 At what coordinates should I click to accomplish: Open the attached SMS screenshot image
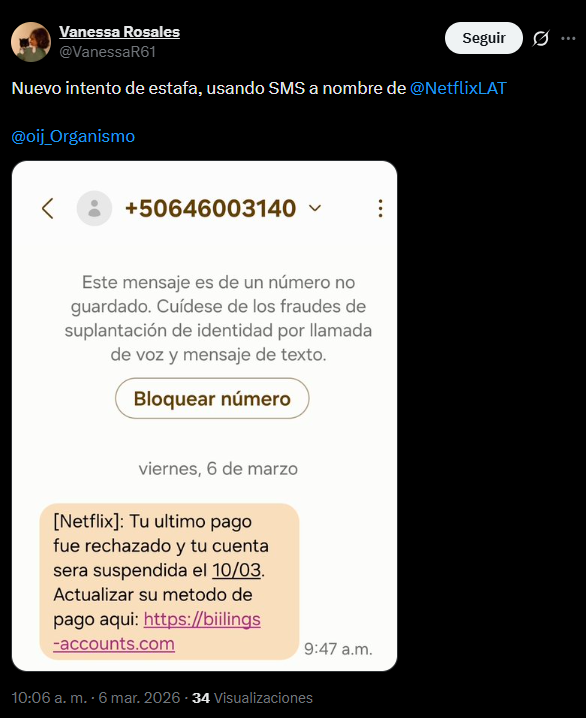coord(204,416)
